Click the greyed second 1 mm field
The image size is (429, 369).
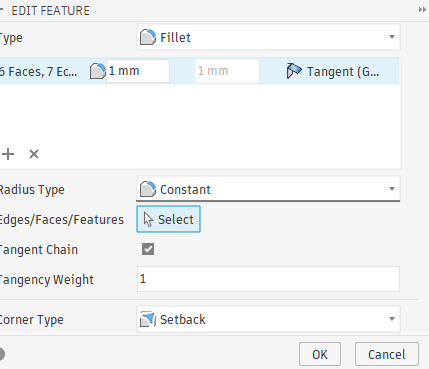click(x=227, y=71)
